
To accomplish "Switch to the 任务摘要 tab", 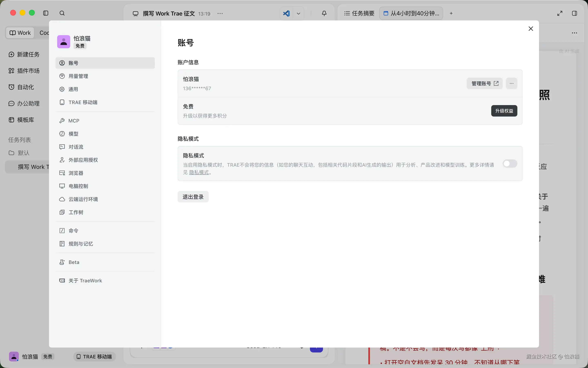I will [x=359, y=13].
